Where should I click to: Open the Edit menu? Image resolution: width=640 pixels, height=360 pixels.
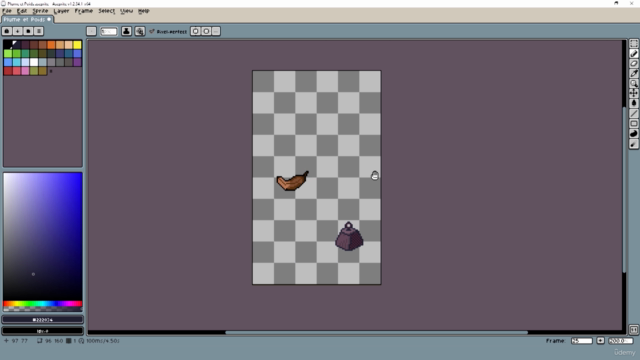[22, 11]
